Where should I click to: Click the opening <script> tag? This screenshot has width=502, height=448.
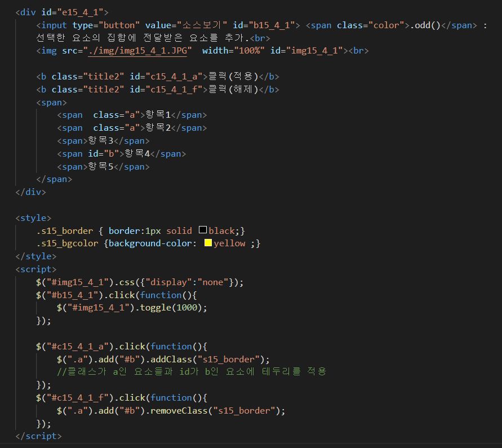tap(36, 269)
